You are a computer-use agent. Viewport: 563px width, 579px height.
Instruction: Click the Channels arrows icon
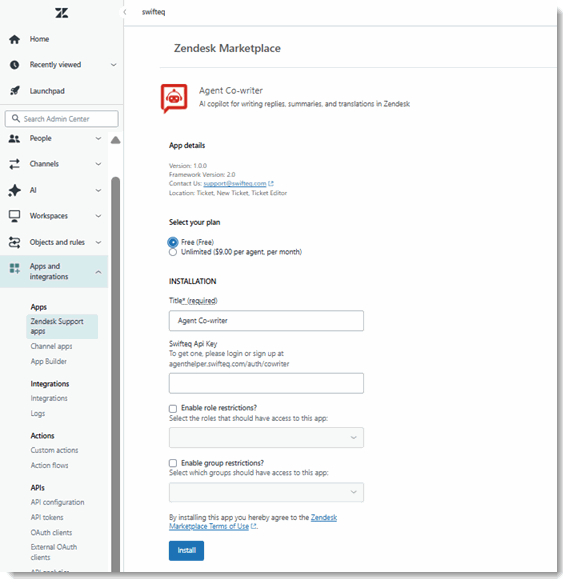coord(14,164)
